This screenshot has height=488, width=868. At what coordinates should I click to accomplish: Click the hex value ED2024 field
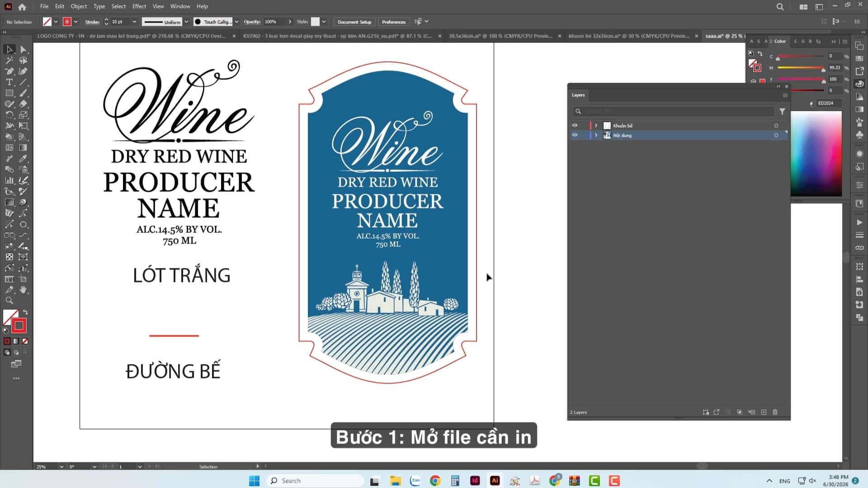point(830,103)
